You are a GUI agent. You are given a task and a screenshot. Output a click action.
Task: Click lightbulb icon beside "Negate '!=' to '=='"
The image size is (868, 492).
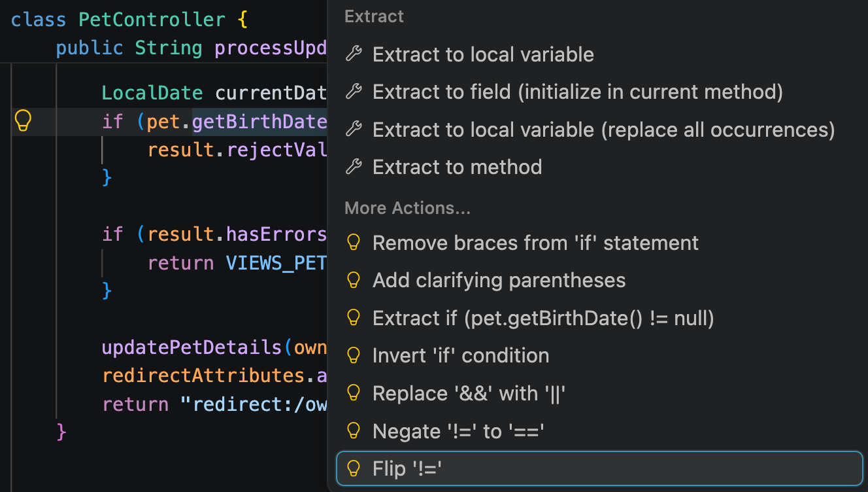pos(353,431)
